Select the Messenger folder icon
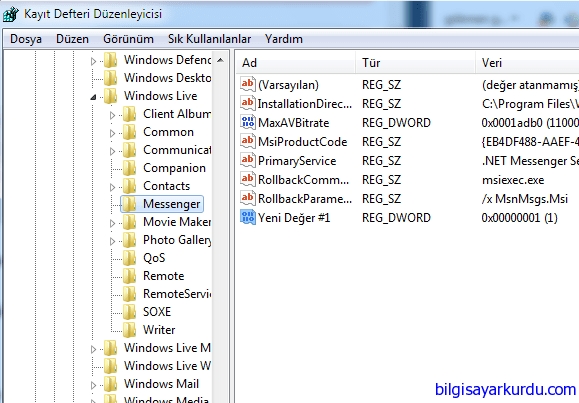The height and width of the screenshot is (403, 579). click(x=130, y=204)
